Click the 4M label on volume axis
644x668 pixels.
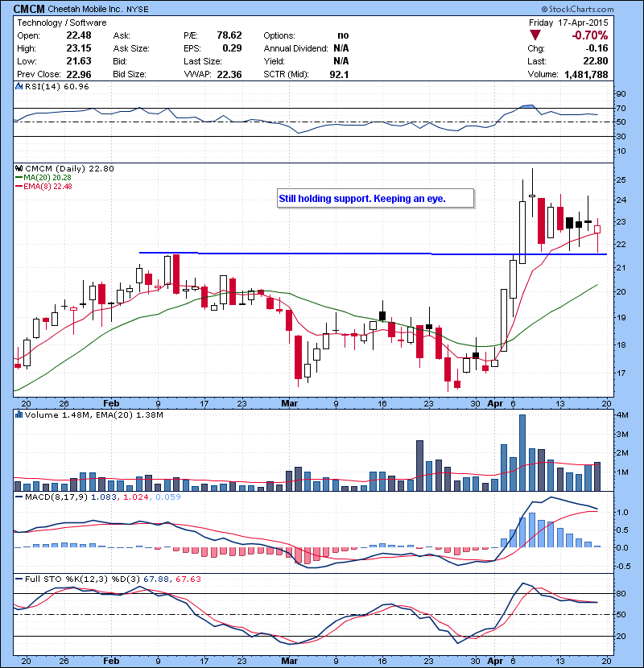[x=623, y=415]
